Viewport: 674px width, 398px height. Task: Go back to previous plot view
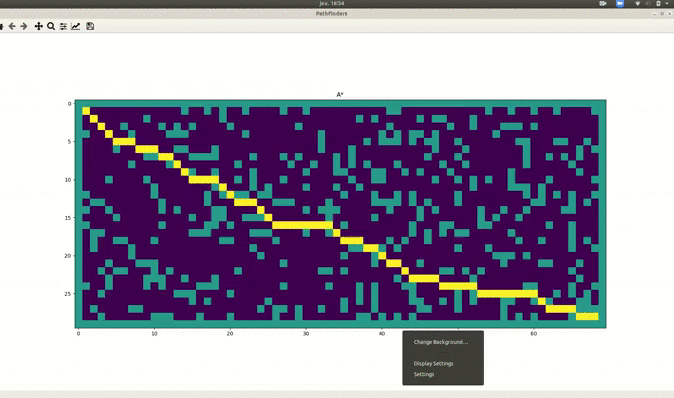(x=12, y=26)
